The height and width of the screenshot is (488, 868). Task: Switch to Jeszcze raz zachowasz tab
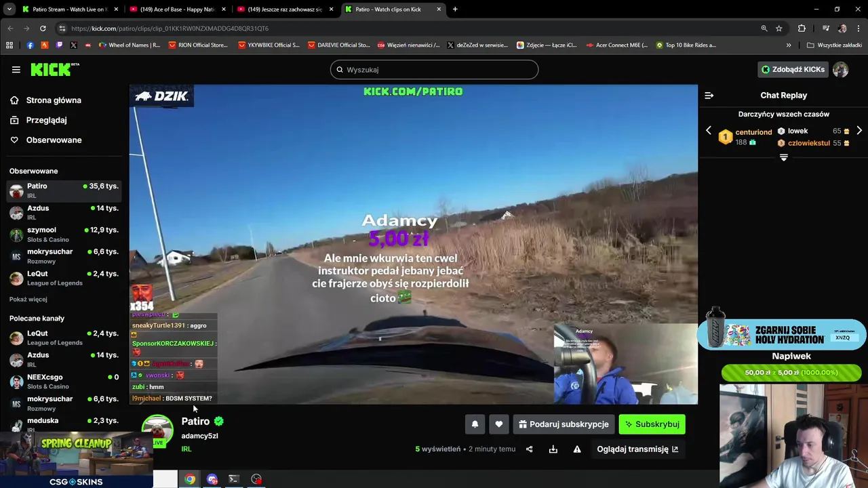285,9
